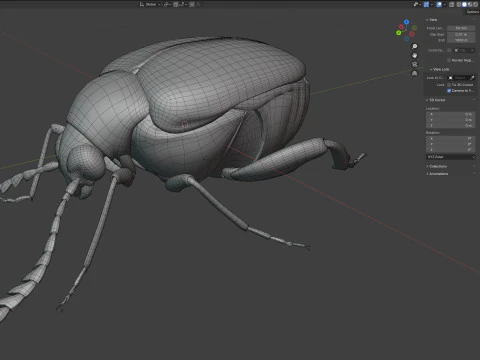Viewport: 480px width, 360px height.
Task: Toggle the show overlays button
Action: (x=439, y=4)
